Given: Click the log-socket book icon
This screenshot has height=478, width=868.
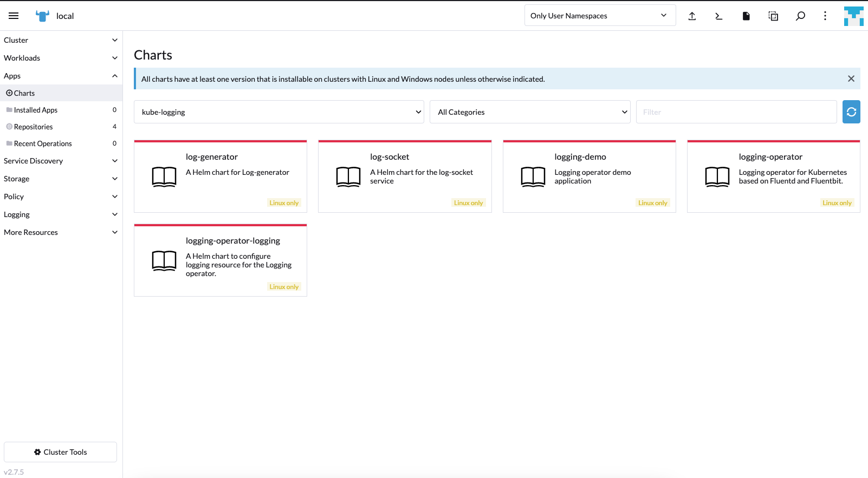Looking at the screenshot, I should tap(348, 176).
